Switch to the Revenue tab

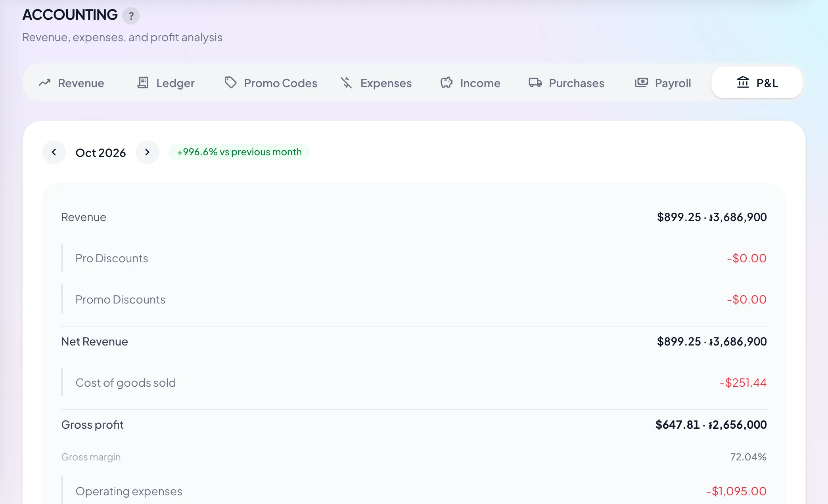[71, 83]
